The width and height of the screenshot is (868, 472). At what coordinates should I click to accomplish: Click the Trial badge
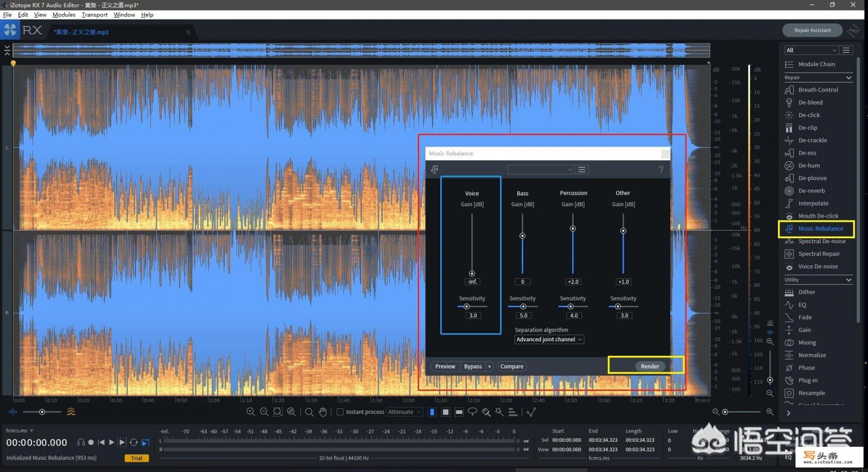click(137, 458)
